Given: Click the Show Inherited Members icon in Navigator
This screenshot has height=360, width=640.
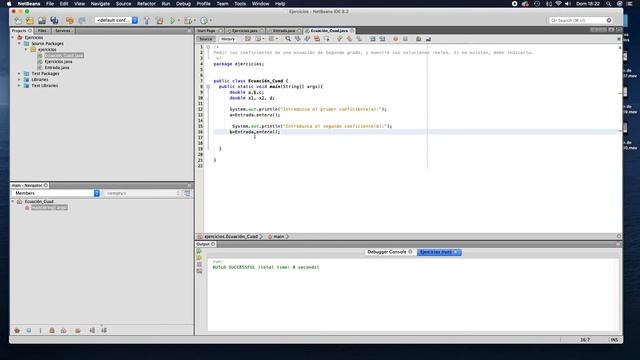Looking at the screenshot, I should pos(17,331).
